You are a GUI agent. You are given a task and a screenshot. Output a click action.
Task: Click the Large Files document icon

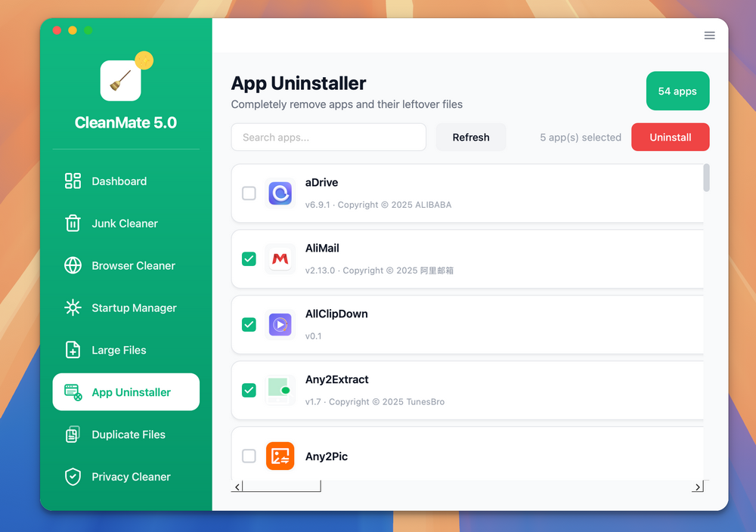point(73,350)
